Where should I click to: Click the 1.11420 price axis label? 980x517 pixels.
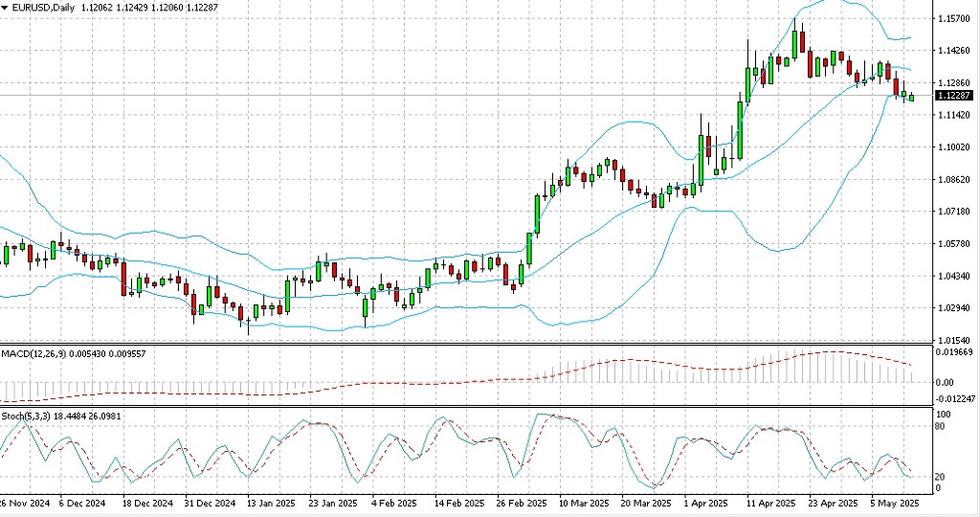tap(954, 115)
